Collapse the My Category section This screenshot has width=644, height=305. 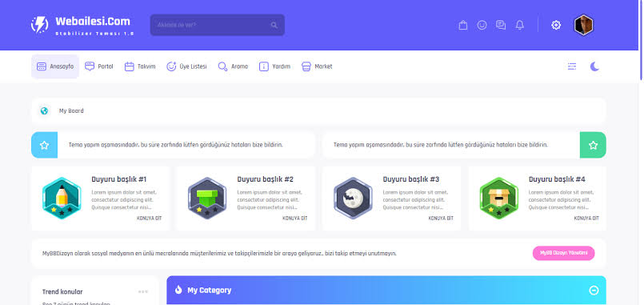(x=594, y=291)
